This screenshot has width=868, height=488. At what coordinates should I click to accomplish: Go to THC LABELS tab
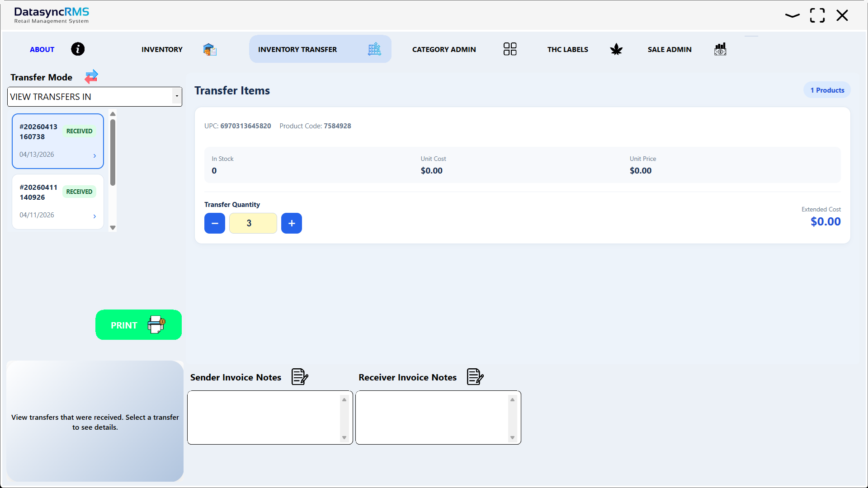click(568, 49)
